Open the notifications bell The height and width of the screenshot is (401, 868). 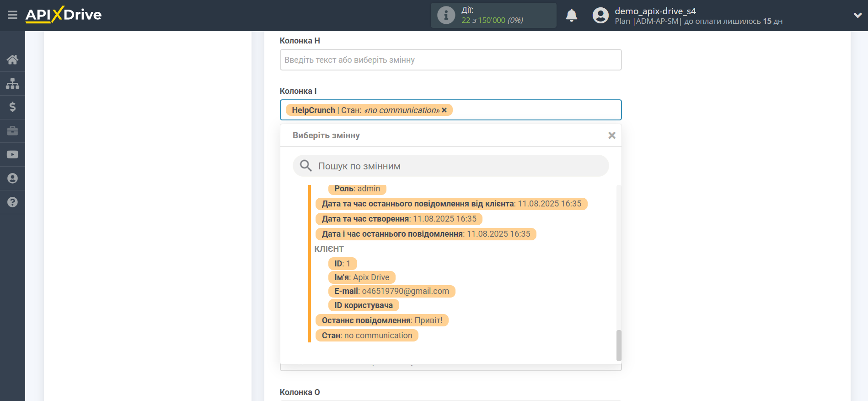(571, 16)
